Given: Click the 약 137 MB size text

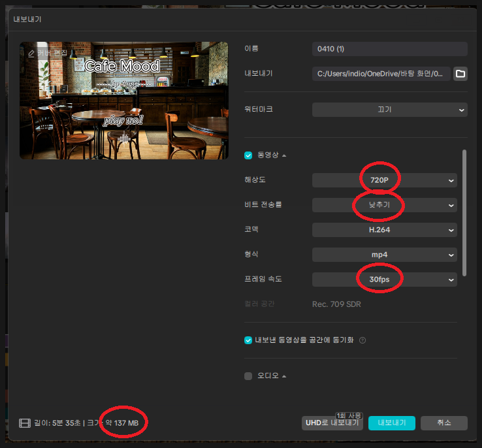Looking at the screenshot, I should click(122, 423).
